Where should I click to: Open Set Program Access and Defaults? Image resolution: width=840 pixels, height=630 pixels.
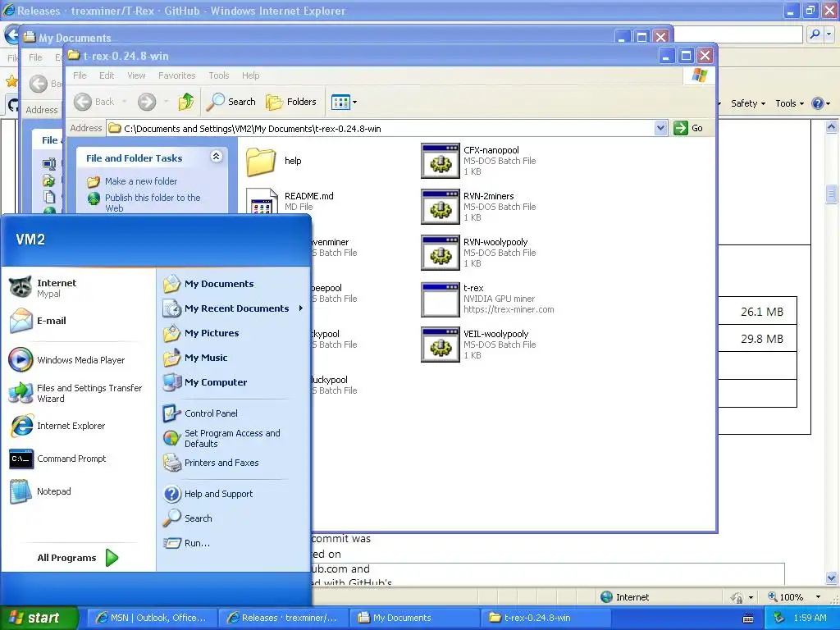[221, 438]
